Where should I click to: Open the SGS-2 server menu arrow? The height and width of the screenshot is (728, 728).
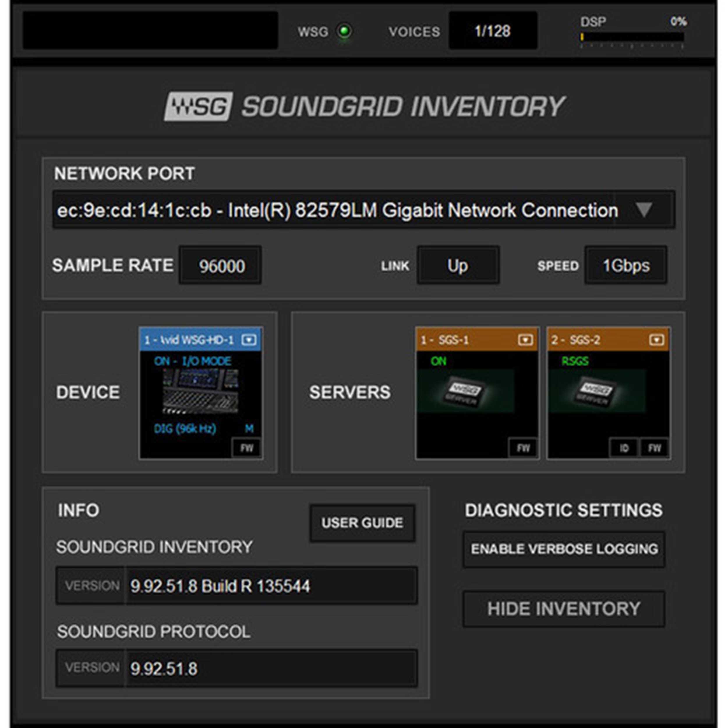[x=656, y=340]
